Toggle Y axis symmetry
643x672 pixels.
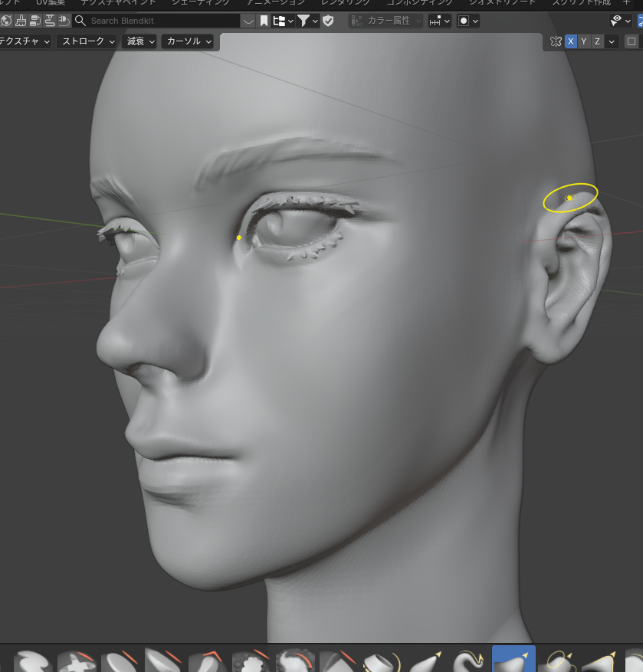click(x=584, y=41)
